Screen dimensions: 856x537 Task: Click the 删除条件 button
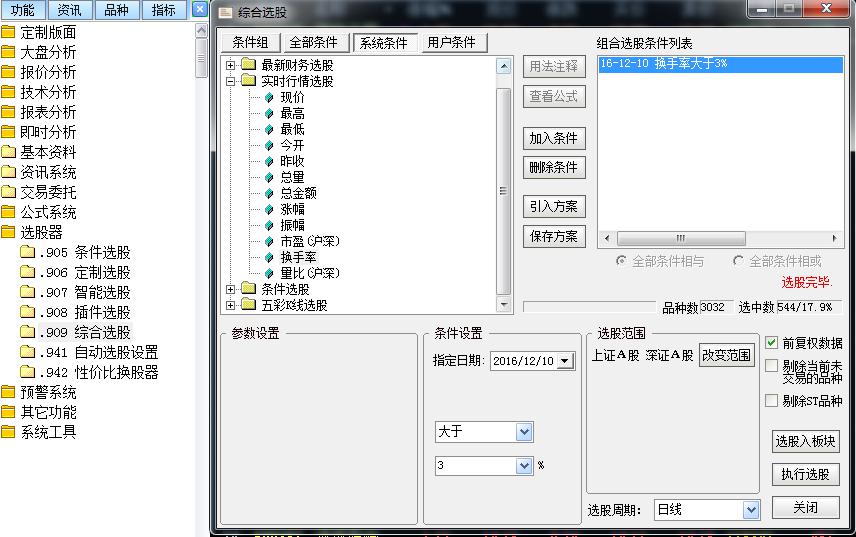pos(554,168)
